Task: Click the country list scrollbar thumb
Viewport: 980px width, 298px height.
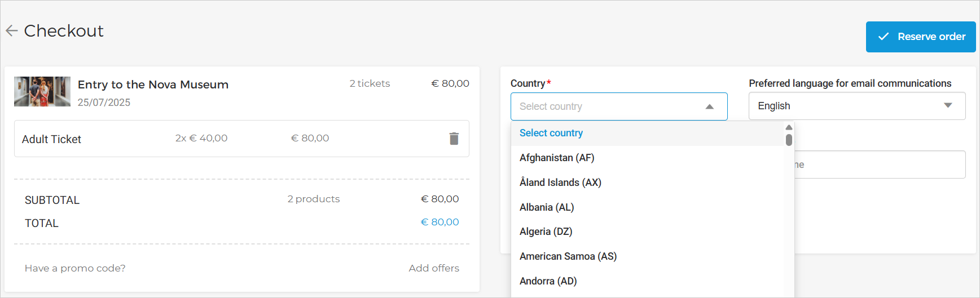Action: click(789, 140)
